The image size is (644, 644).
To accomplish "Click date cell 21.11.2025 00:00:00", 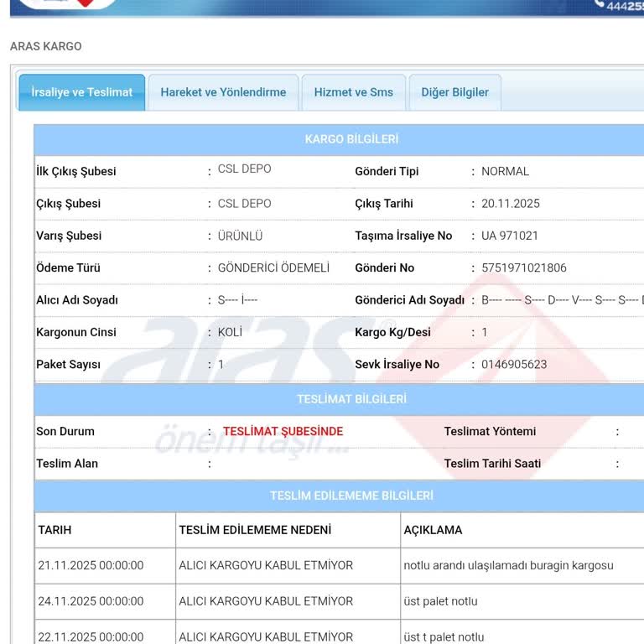I will (91, 565).
